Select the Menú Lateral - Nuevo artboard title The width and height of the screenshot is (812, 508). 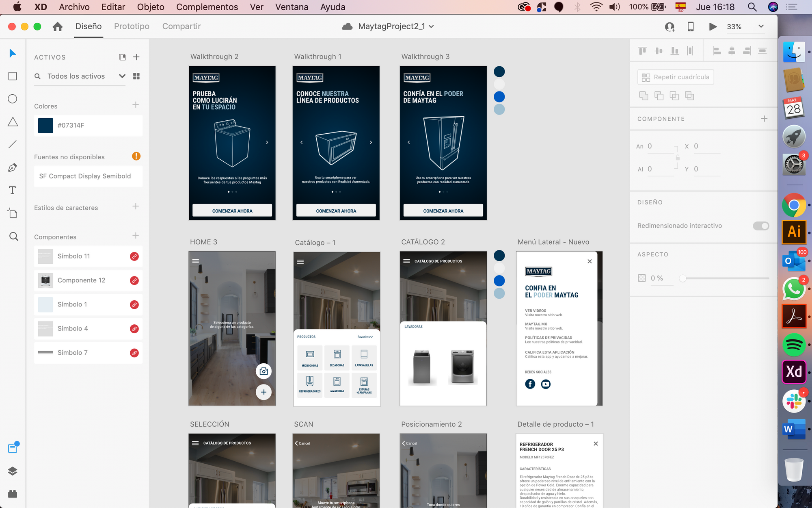point(553,242)
